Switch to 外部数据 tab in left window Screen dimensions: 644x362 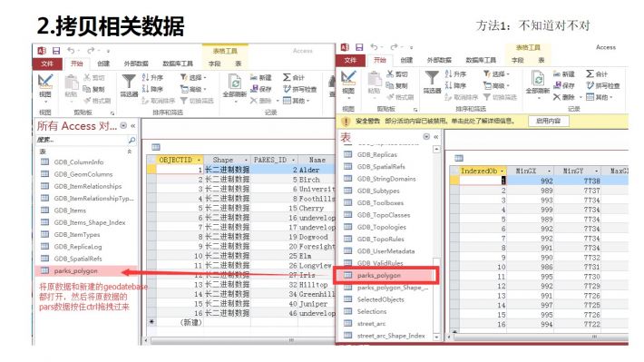tap(136, 64)
